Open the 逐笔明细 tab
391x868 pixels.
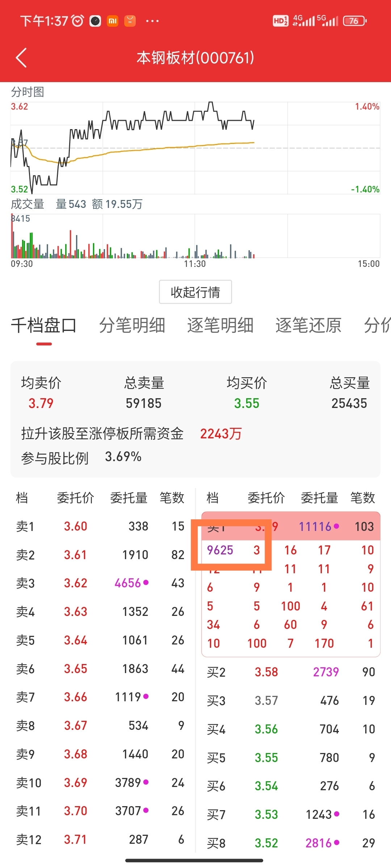point(220,325)
